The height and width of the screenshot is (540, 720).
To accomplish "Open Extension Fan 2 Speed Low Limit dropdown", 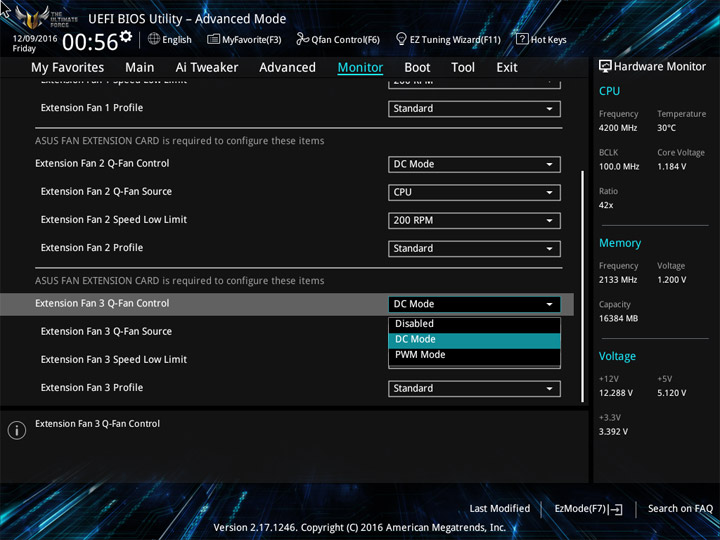I will pos(474,220).
